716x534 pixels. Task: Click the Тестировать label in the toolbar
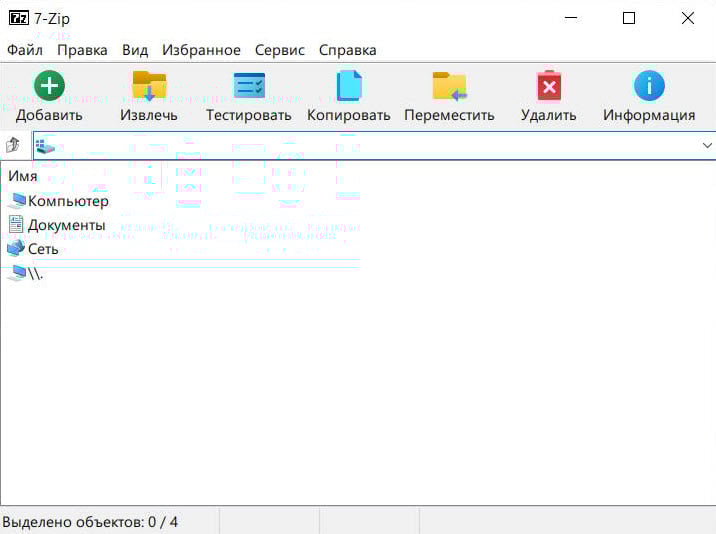249,115
